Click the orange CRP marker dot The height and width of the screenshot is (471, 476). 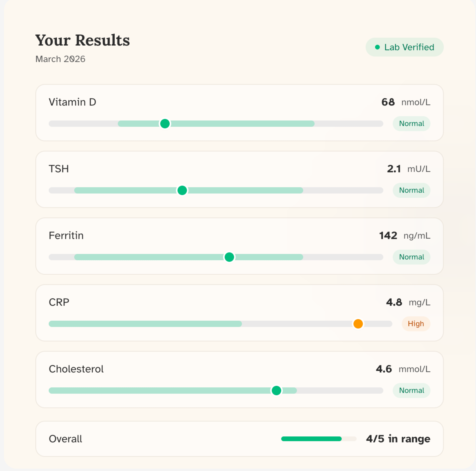(x=358, y=324)
